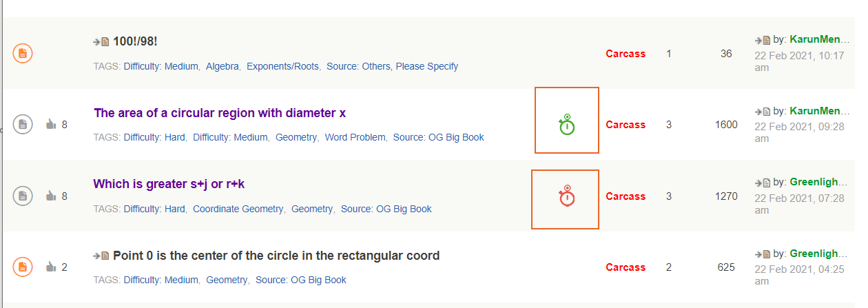Select 'Source: Others, Please Specify' tag
Screen dimensions: 868x308
tap(392, 67)
